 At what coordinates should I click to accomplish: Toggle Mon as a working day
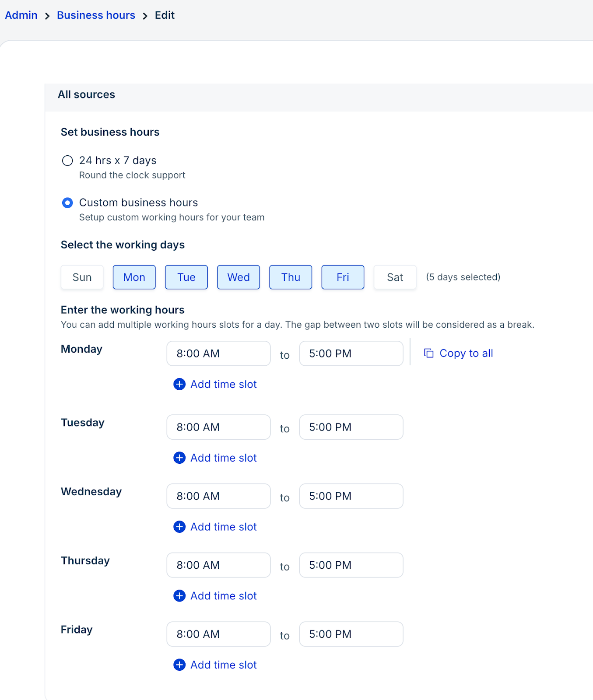click(134, 277)
